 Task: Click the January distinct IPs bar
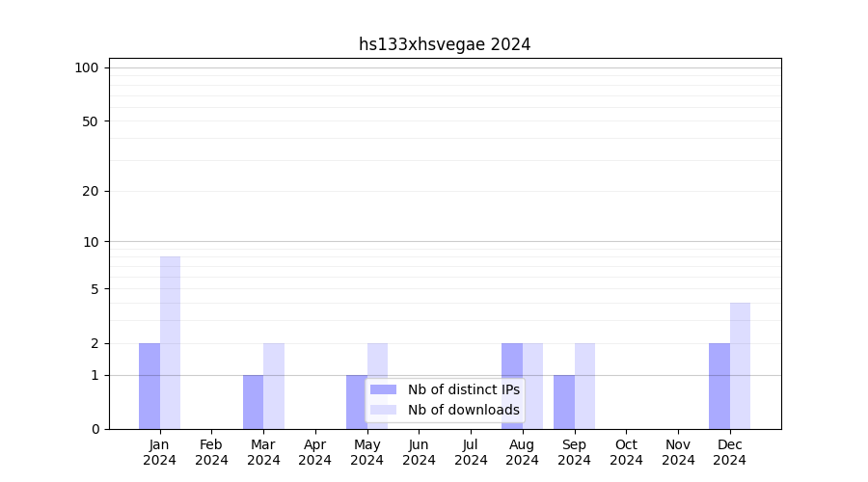(x=149, y=386)
